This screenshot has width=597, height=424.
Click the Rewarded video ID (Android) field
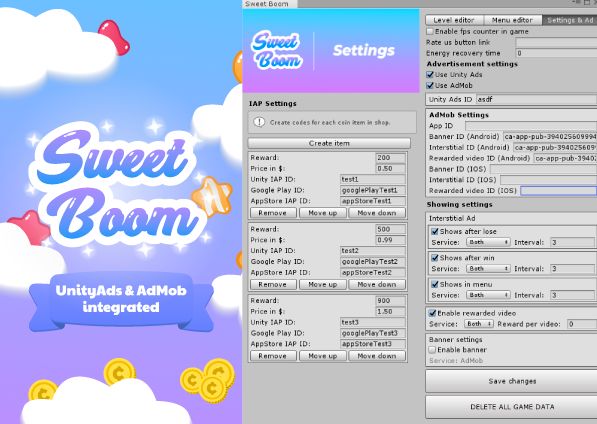pyautogui.click(x=565, y=158)
